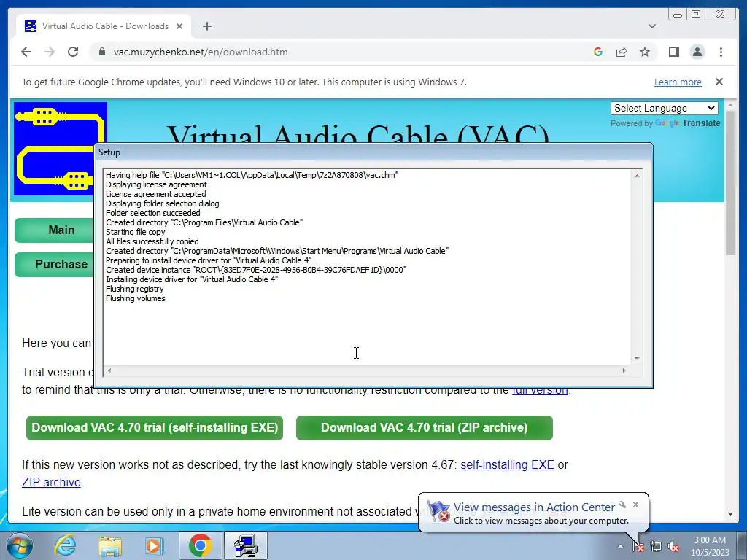
Task: Show hidden tray icons arrow
Action: coord(620,547)
